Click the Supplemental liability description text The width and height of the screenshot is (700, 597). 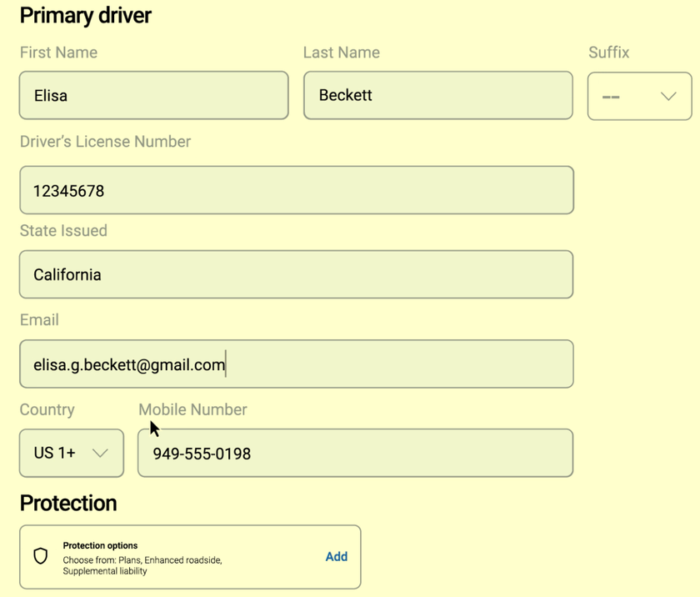coord(105,571)
